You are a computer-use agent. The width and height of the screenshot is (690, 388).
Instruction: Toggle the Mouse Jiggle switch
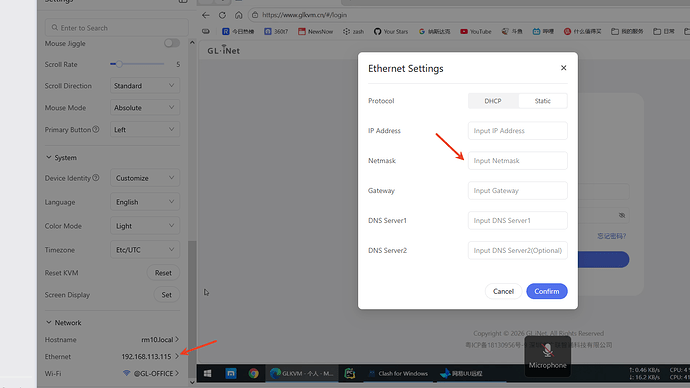click(x=172, y=43)
